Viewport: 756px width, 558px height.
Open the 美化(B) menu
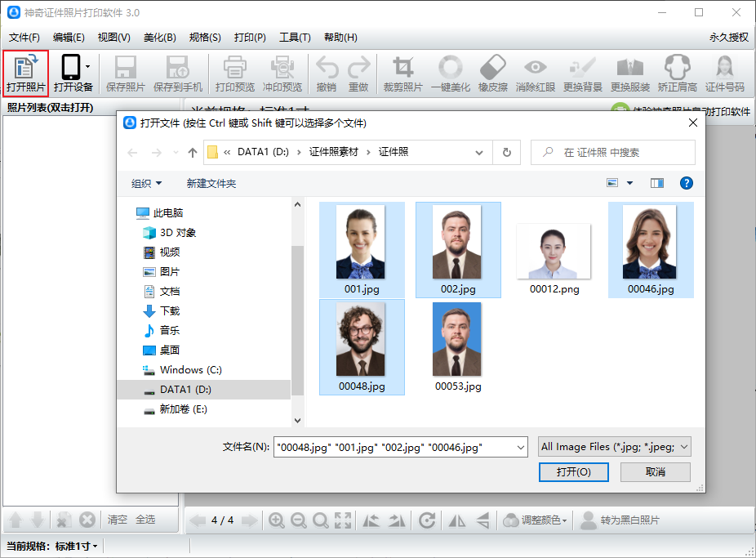[x=159, y=37]
